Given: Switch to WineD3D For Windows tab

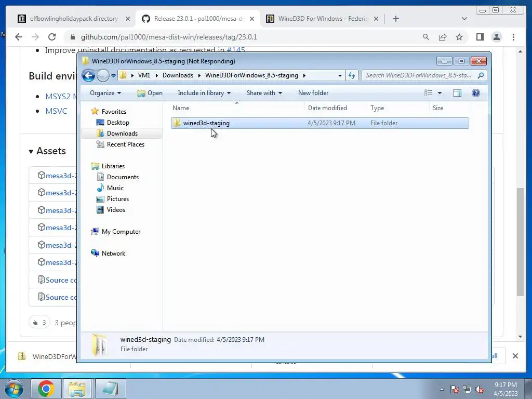Looking at the screenshot, I should [x=323, y=19].
